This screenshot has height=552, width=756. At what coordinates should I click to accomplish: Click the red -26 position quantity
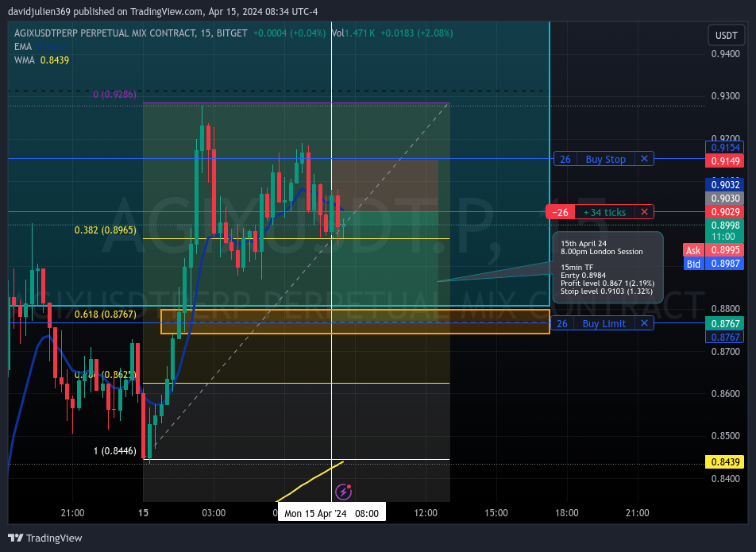[x=561, y=212]
